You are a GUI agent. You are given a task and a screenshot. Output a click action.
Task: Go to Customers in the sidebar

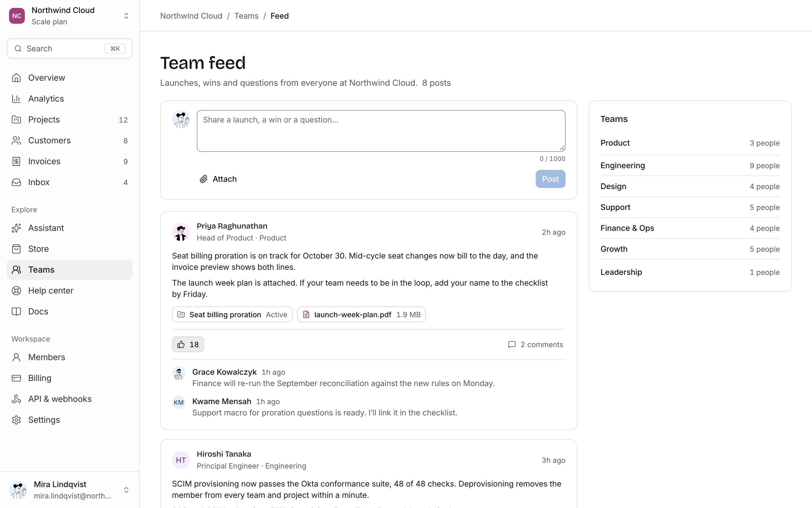click(69, 140)
